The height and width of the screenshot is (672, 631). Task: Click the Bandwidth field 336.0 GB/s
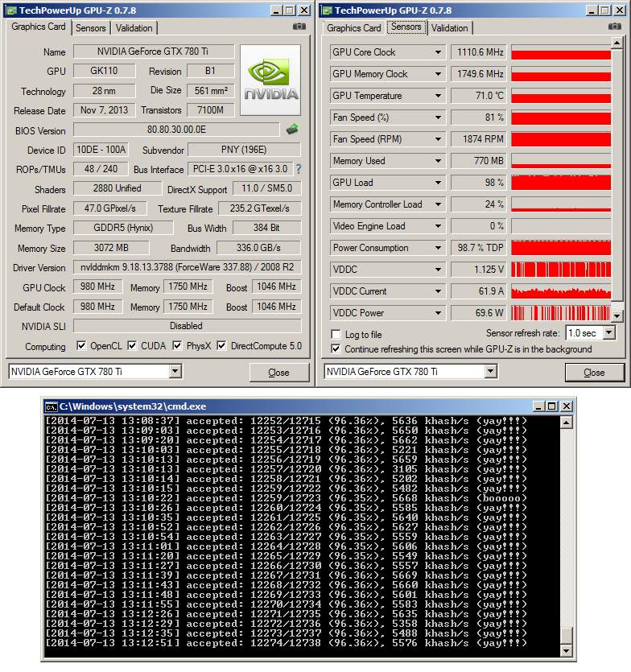(x=258, y=248)
